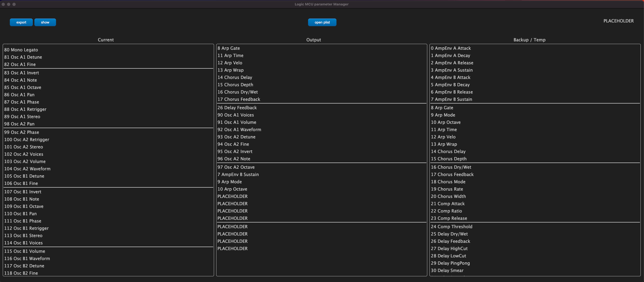Select '107 Osc B1 Invert' row
Viewport: 644px width, 282px height.
(x=108, y=192)
